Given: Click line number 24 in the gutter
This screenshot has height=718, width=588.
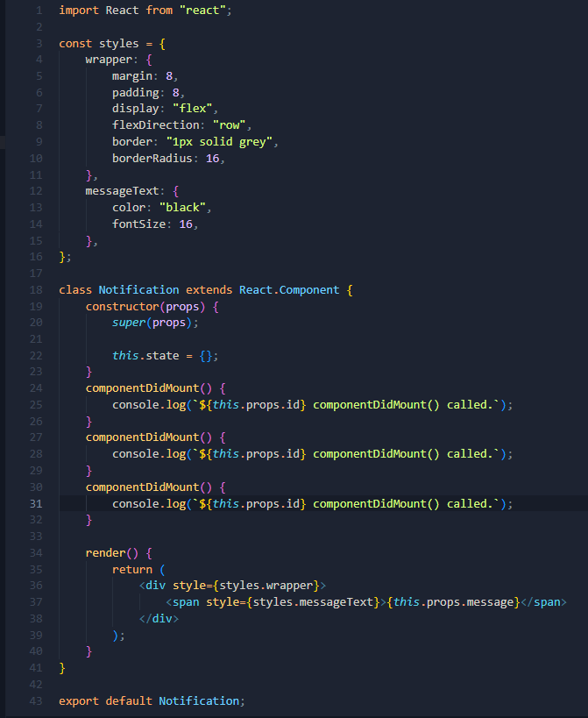Looking at the screenshot, I should click(x=36, y=388).
